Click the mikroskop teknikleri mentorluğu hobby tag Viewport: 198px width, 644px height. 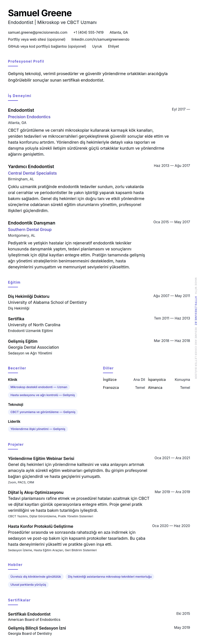[x=110, y=577]
